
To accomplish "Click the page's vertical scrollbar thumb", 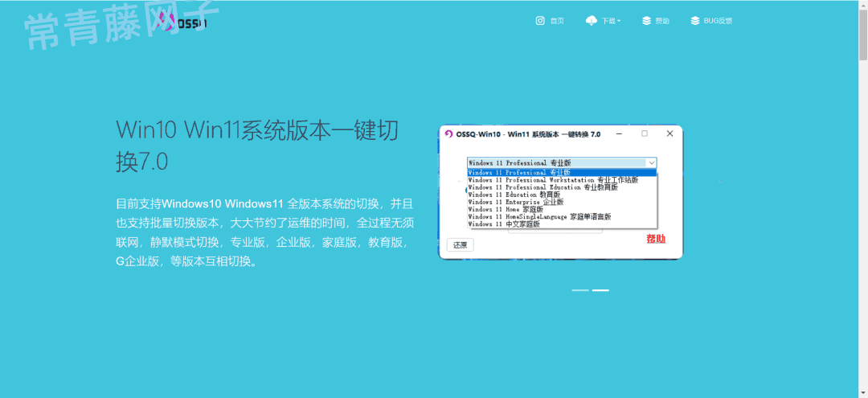I will pyautogui.click(x=863, y=35).
